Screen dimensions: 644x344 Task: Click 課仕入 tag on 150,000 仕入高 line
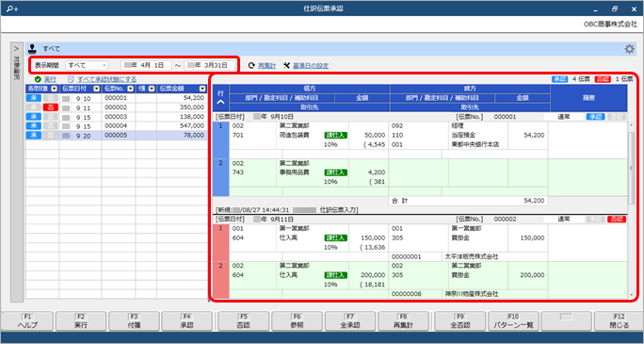(x=335, y=238)
